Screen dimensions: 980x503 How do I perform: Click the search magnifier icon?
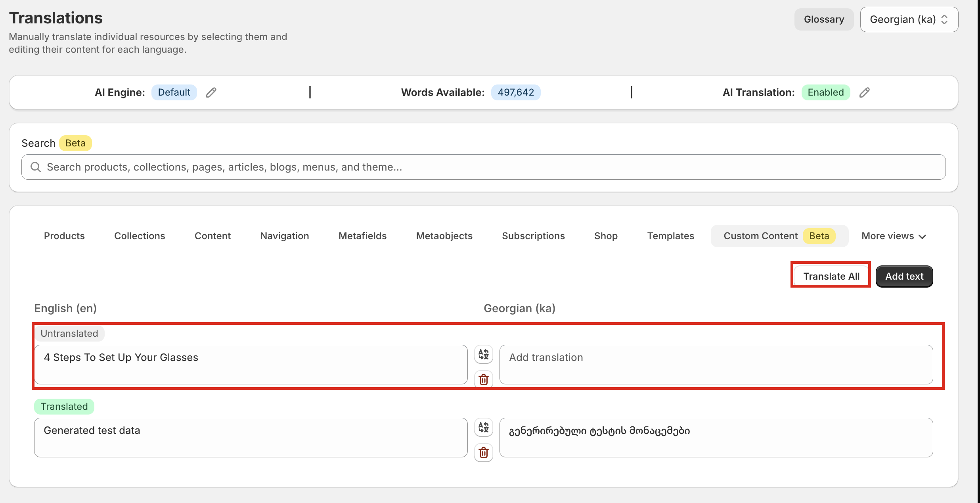pos(36,167)
